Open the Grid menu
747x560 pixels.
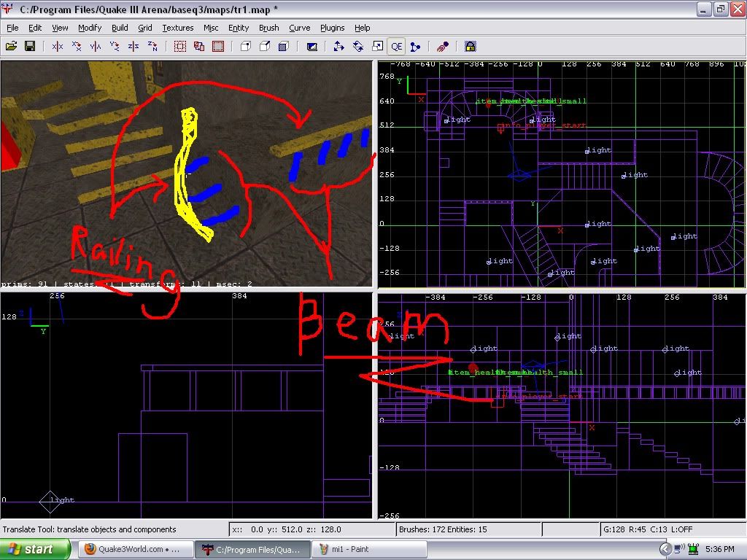coord(145,28)
